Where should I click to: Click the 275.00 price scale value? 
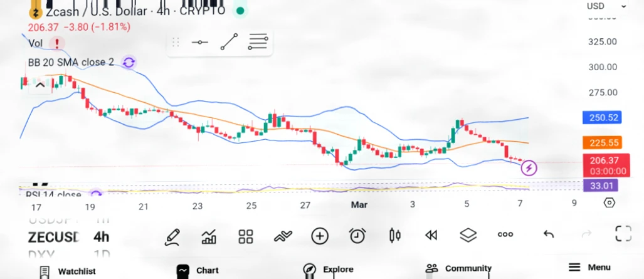click(603, 93)
